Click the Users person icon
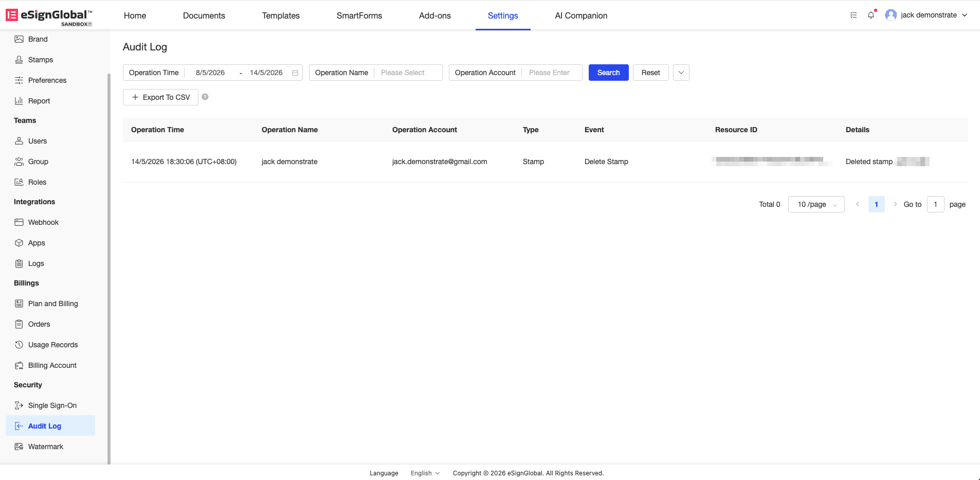Viewport: 980px width, 480px height. click(19, 141)
